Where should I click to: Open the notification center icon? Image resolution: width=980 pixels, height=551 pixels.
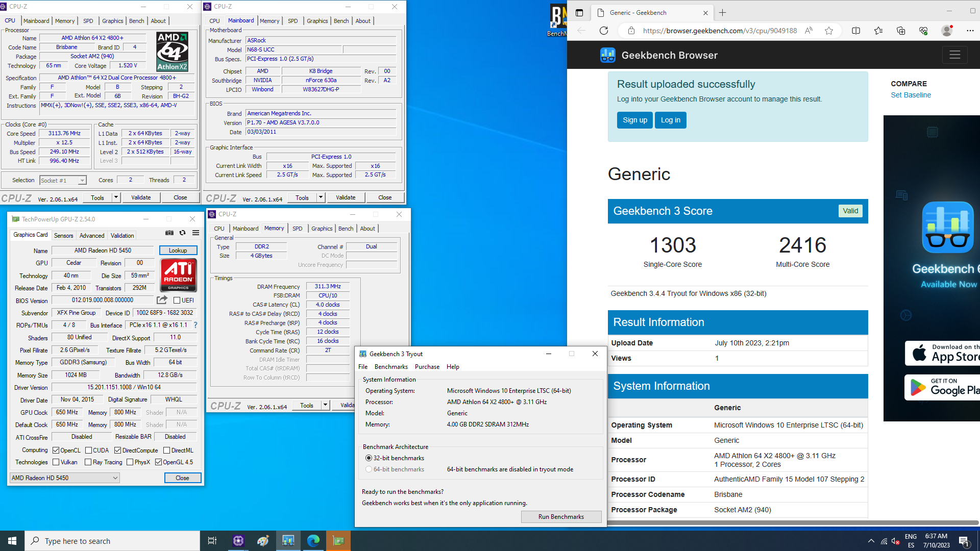coord(964,541)
